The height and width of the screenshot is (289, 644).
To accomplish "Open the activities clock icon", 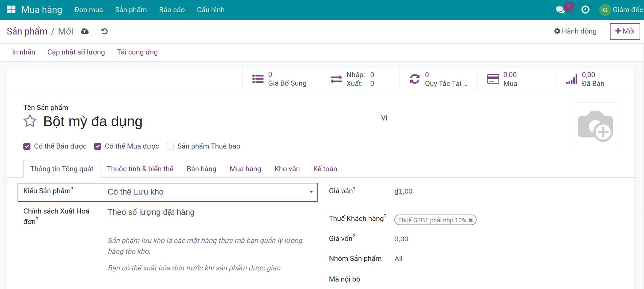I will pos(585,9).
